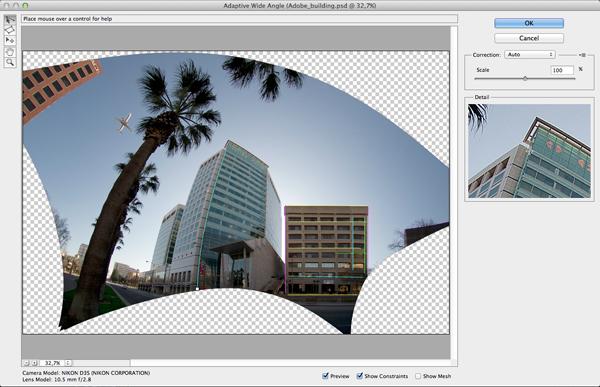
Task: Click the Camera Model info text
Action: (x=86, y=373)
